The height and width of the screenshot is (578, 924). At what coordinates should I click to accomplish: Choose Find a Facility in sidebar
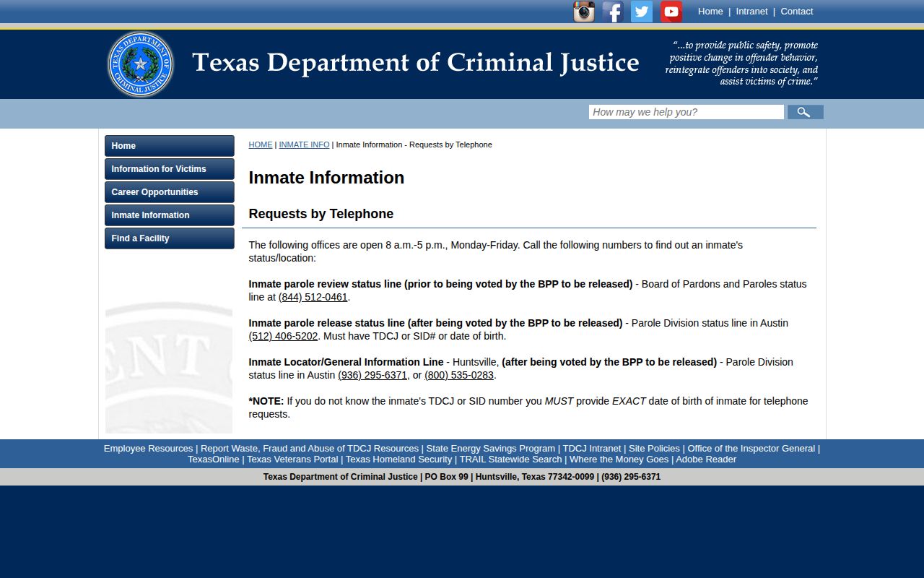coord(170,238)
